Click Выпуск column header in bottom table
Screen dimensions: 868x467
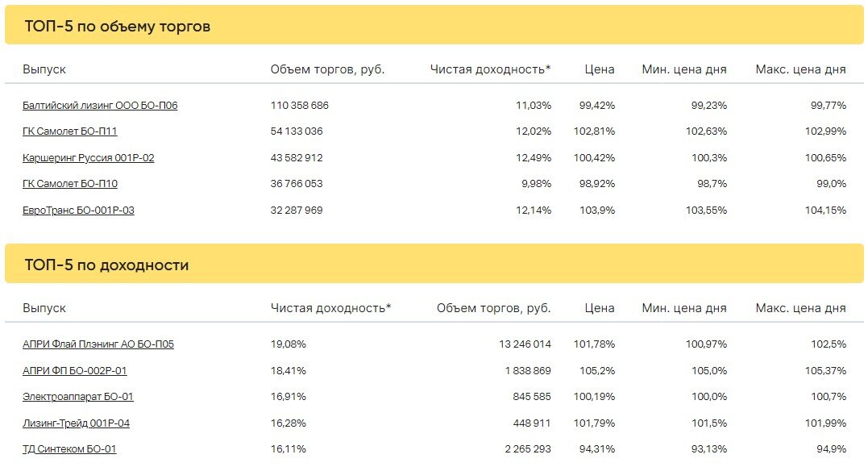[x=44, y=308]
